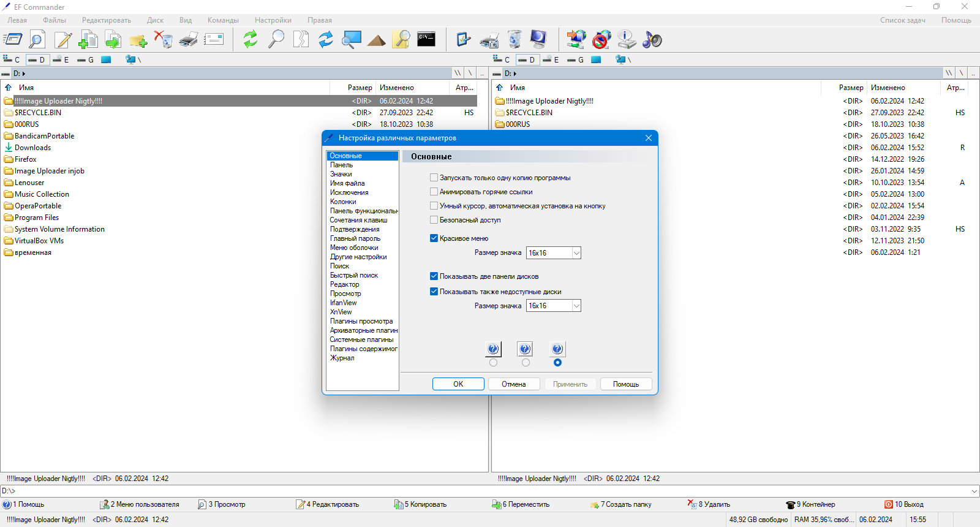Select '$RECYCLE.BIN' folder in right panel
980x527 pixels.
pos(529,113)
